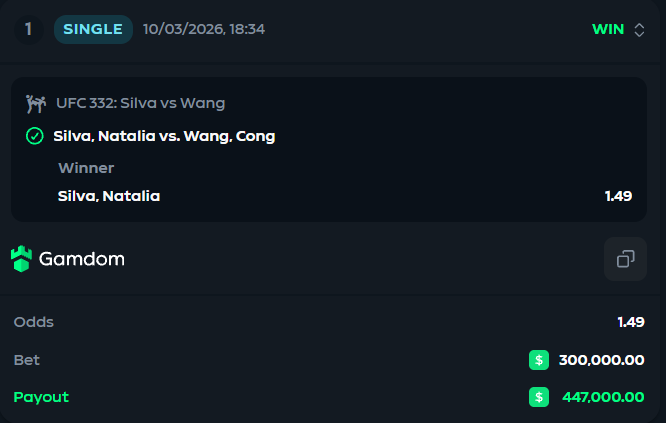Image resolution: width=666 pixels, height=423 pixels.
Task: Click the 447,000.00 payout value
Action: (603, 397)
